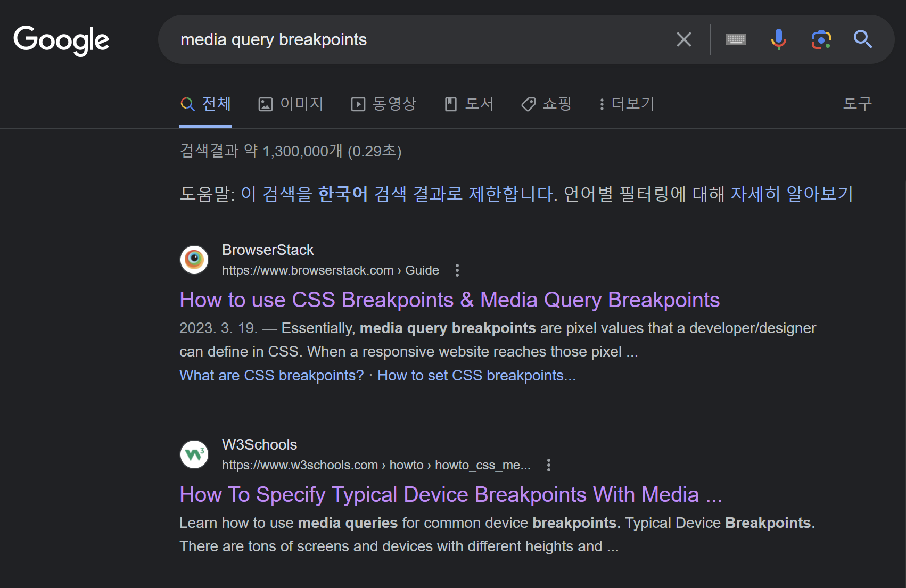Click the W3Schools site name
The height and width of the screenshot is (588, 906).
pyautogui.click(x=259, y=444)
